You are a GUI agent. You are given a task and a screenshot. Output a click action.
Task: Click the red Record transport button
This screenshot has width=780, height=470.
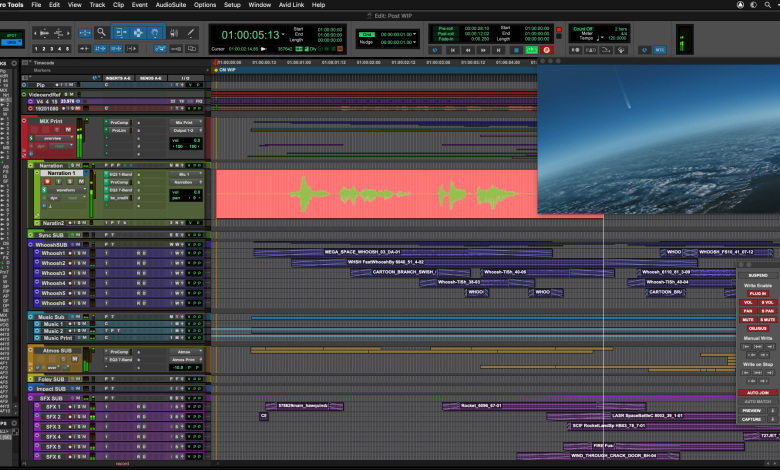[x=546, y=49]
